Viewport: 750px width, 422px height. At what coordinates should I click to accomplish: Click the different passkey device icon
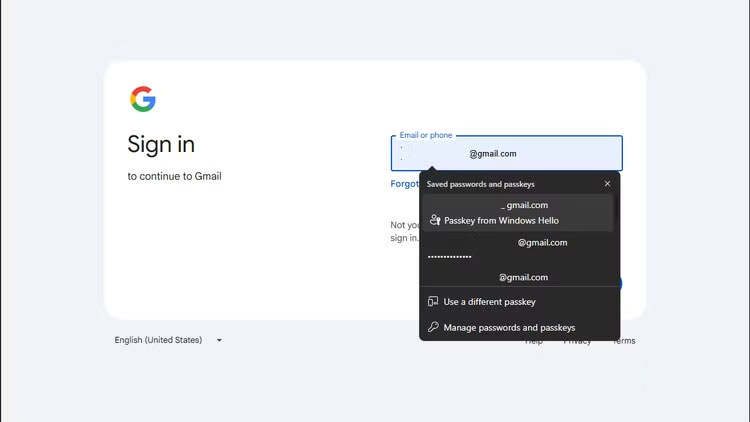tap(433, 301)
